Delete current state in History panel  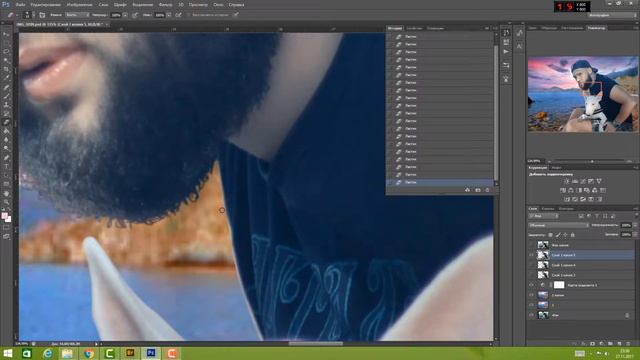tap(487, 190)
